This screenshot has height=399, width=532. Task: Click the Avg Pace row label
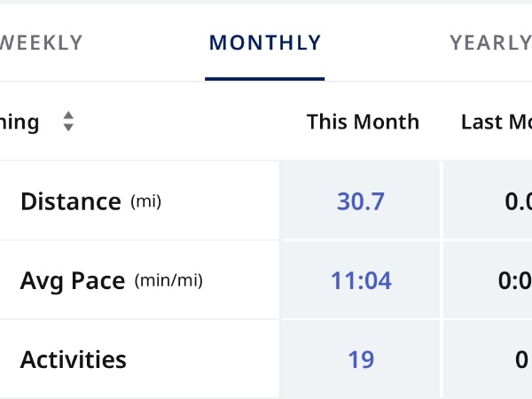click(x=73, y=281)
